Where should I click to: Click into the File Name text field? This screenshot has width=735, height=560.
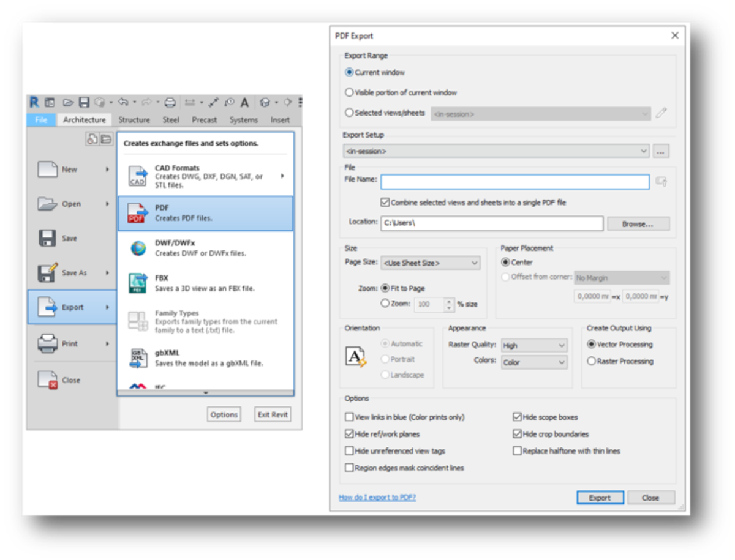(514, 182)
